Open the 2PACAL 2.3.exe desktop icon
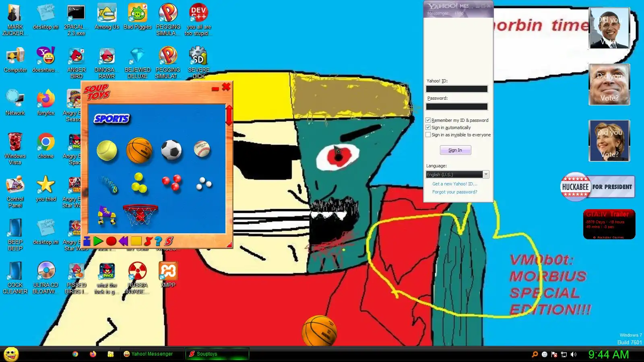Screen dimensions: 644x362 (x=76, y=20)
